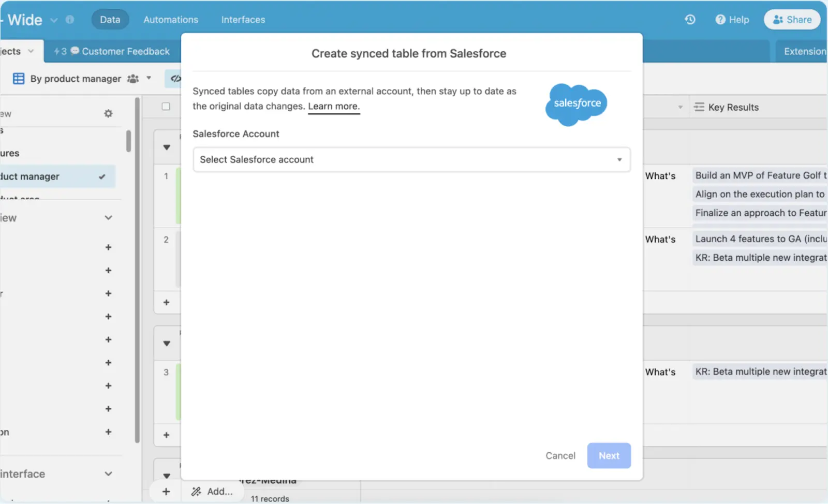The width and height of the screenshot is (828, 504).
Task: Click the last plus icon in view-type list
Action: tap(108, 432)
